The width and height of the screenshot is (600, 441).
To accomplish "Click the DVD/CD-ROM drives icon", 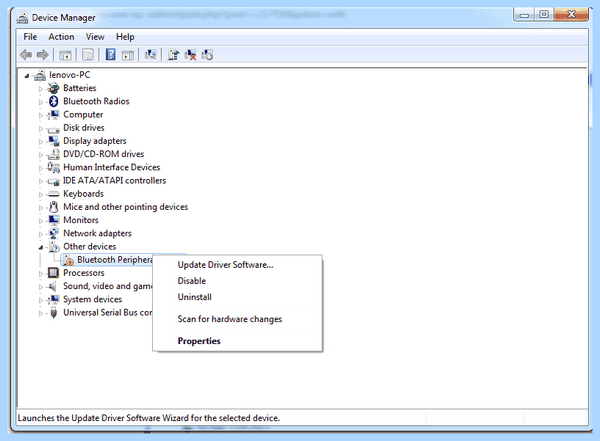I will pos(54,154).
